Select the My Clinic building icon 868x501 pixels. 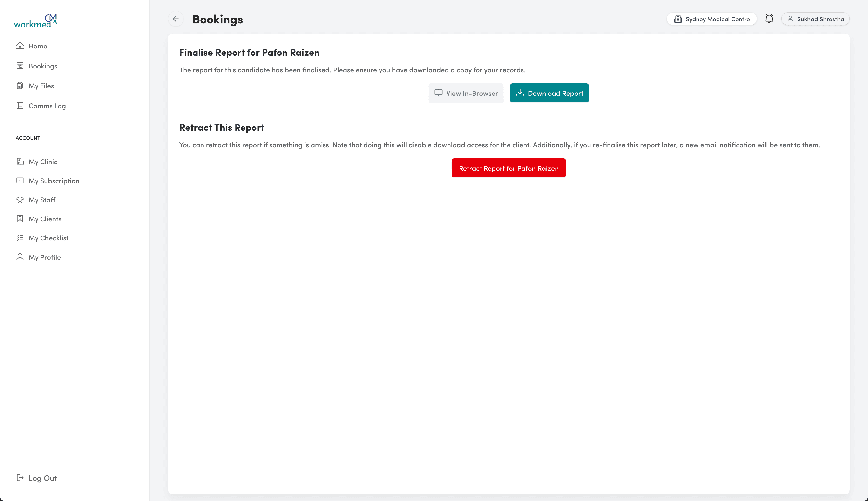click(x=20, y=161)
